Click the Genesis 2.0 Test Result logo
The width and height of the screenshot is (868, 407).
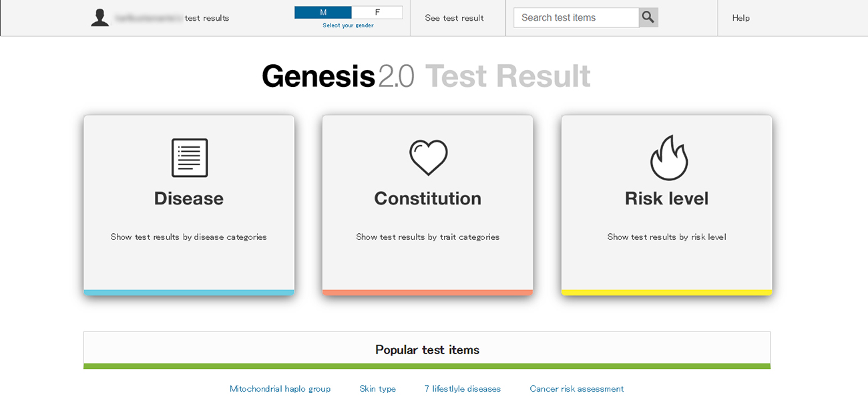tap(427, 76)
